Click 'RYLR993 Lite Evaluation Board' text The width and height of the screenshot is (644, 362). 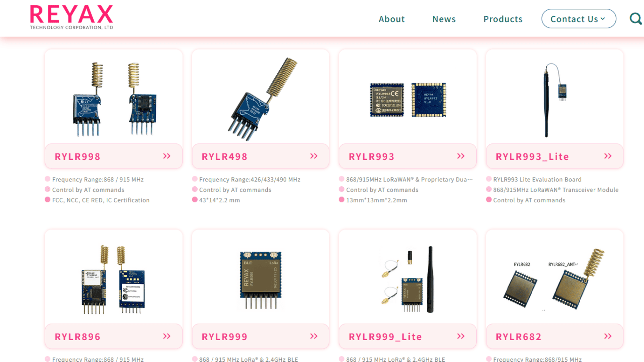click(537, 180)
